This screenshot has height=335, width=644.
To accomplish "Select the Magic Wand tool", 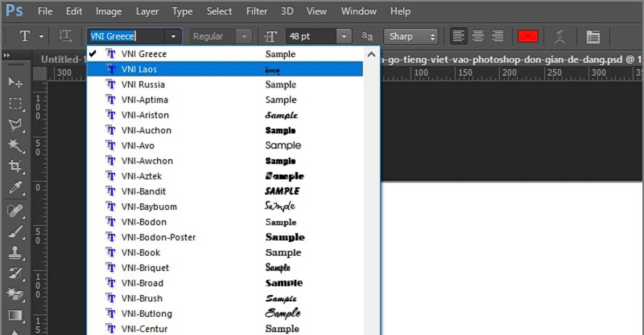I will click(x=16, y=145).
